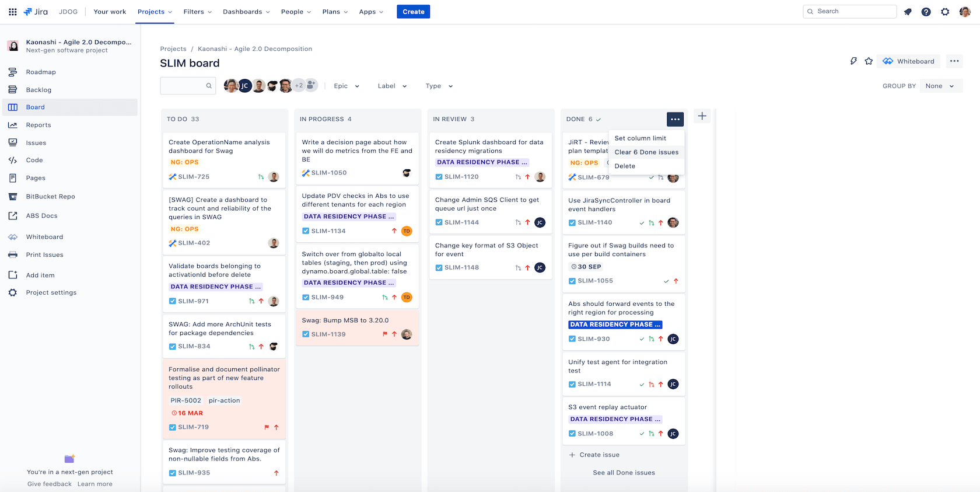This screenshot has height=492, width=980.
Task: Click the notifications icon in top bar
Action: (x=908, y=12)
